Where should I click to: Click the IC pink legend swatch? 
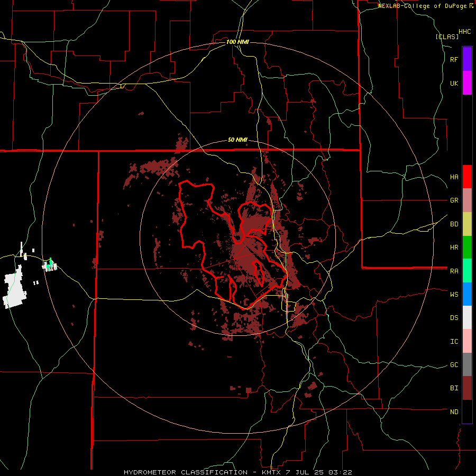coord(467,341)
